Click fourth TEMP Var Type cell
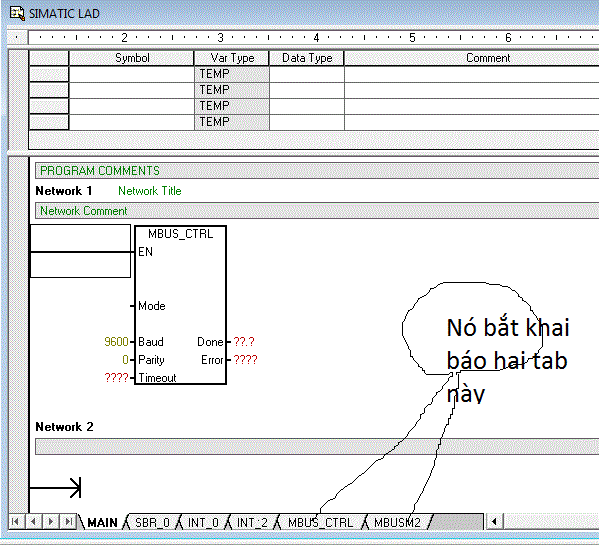Image resolution: width=599 pixels, height=545 pixels. pos(232,122)
